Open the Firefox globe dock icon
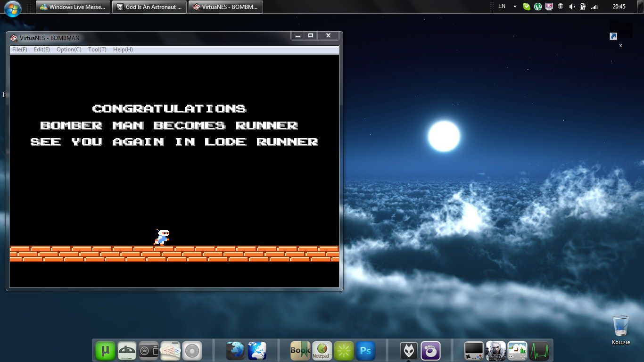 (x=236, y=351)
